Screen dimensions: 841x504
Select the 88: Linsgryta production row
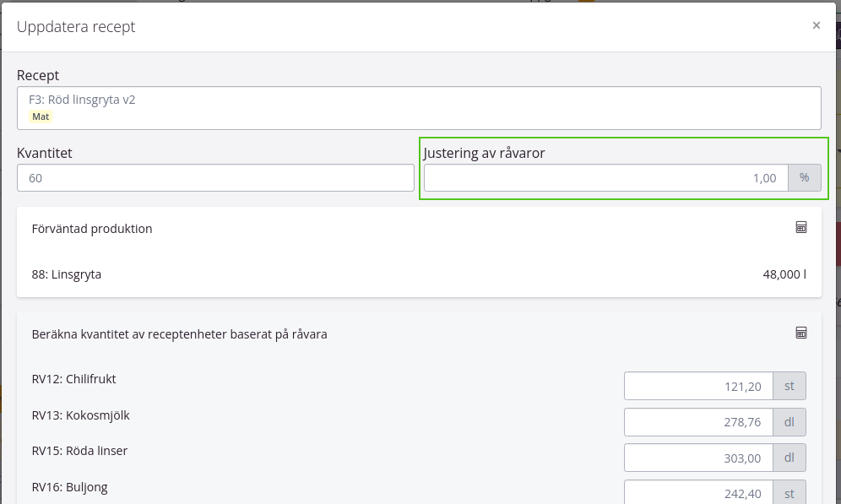(67, 274)
